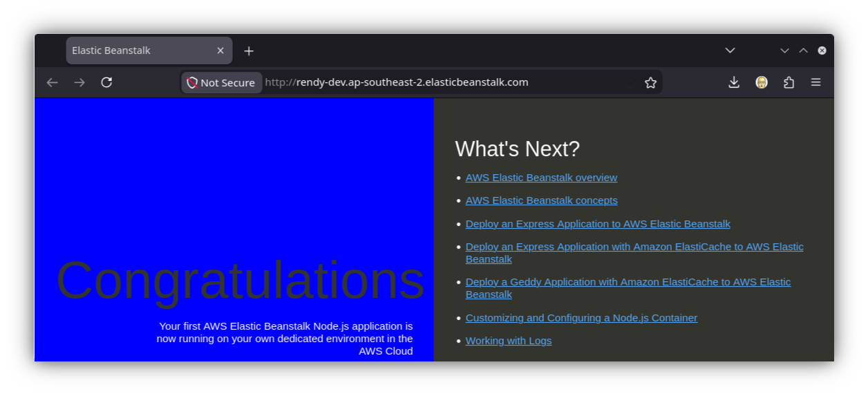Open AWS Elastic Beanstalk concepts link
Viewport: 868px width, 396px height.
tap(541, 200)
